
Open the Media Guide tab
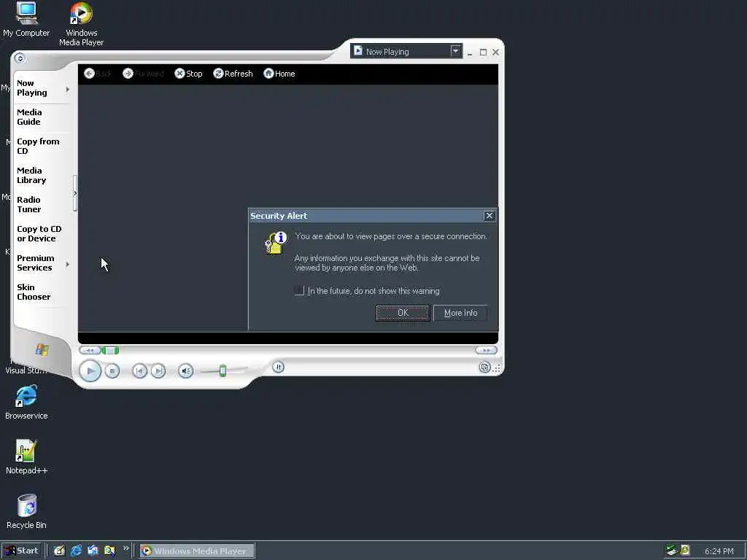coord(29,117)
